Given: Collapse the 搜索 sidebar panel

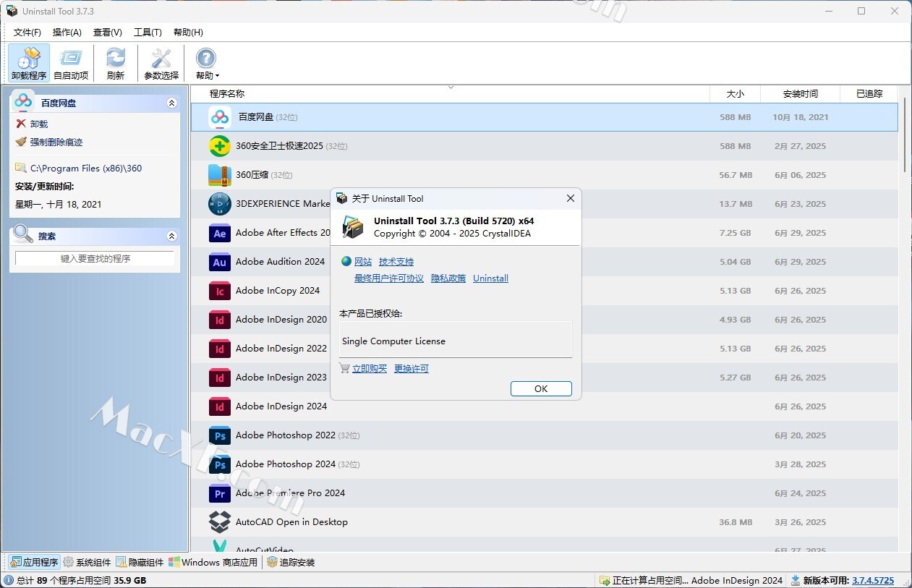Looking at the screenshot, I should point(171,236).
